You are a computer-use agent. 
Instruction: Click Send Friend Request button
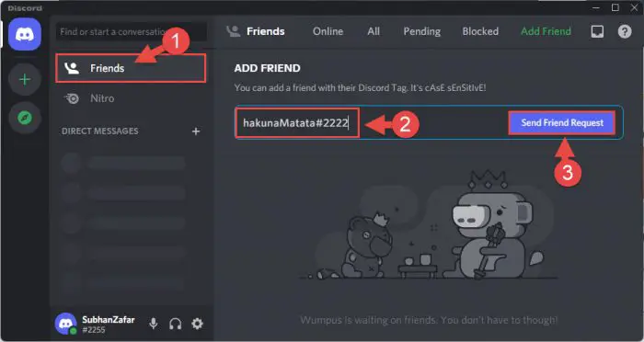pos(562,123)
